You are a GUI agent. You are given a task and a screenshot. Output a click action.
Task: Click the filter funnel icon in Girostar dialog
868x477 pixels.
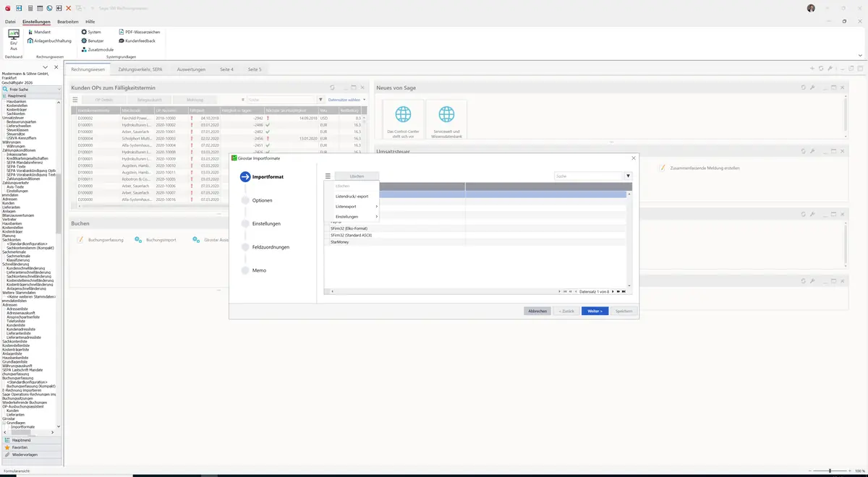point(628,176)
